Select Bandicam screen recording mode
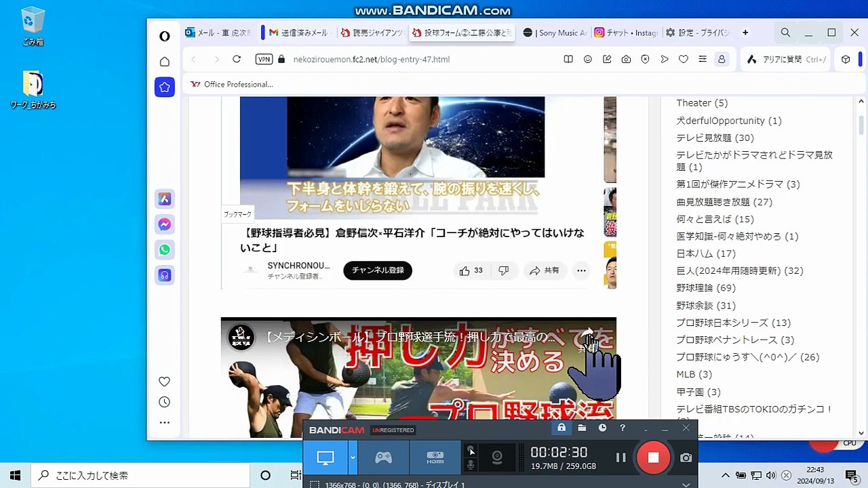This screenshot has width=868, height=488. pos(325,457)
